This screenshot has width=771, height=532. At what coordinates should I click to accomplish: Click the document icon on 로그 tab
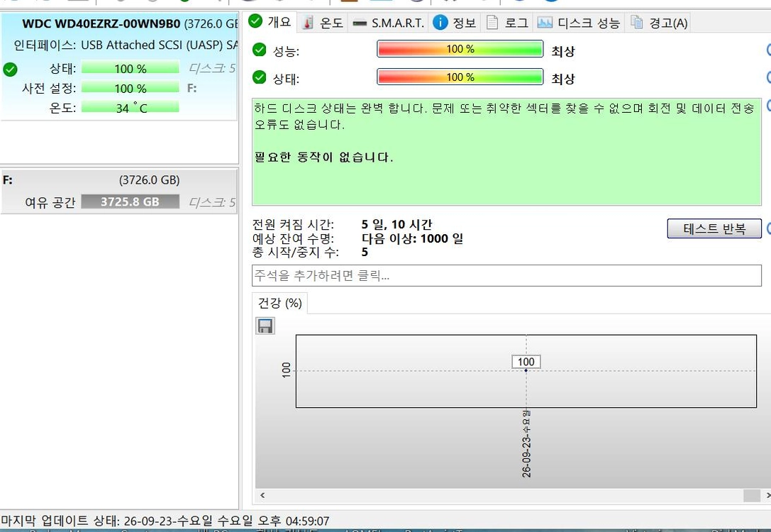pyautogui.click(x=492, y=23)
